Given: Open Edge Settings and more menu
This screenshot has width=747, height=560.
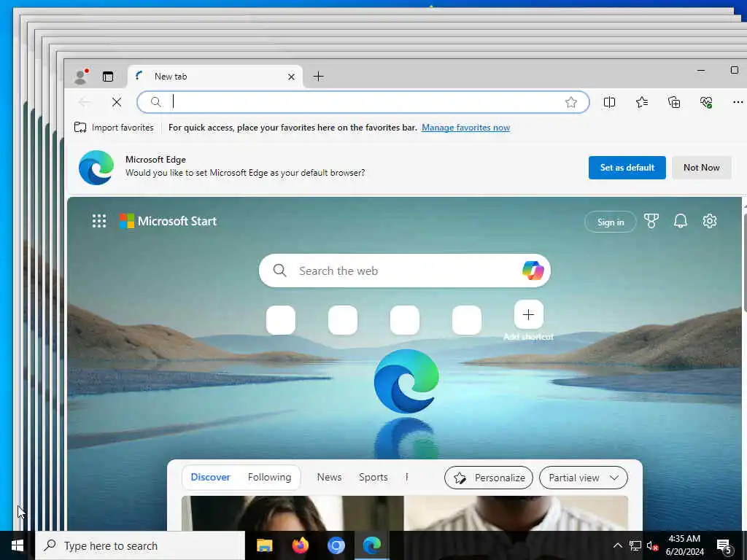Looking at the screenshot, I should [x=738, y=102].
